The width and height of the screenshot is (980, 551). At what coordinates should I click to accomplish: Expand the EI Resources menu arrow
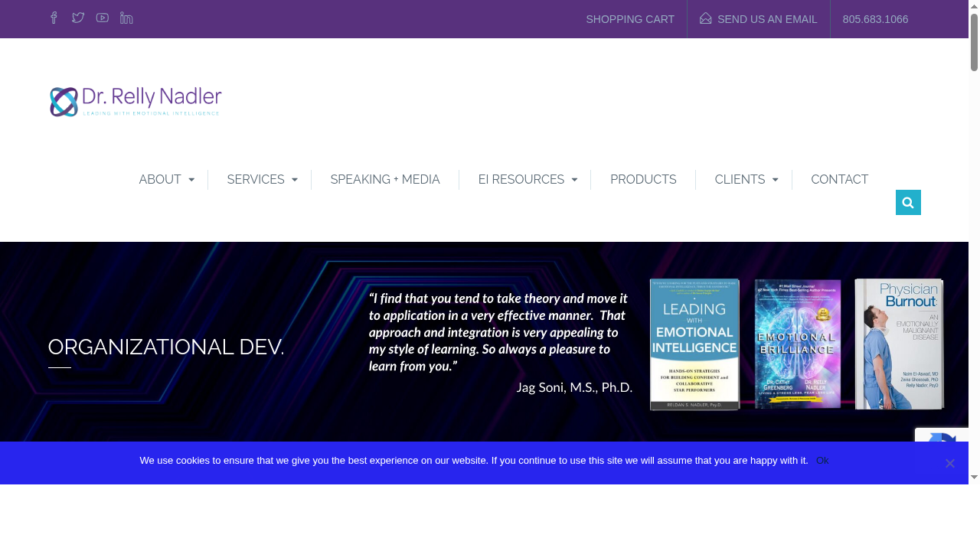tap(574, 180)
